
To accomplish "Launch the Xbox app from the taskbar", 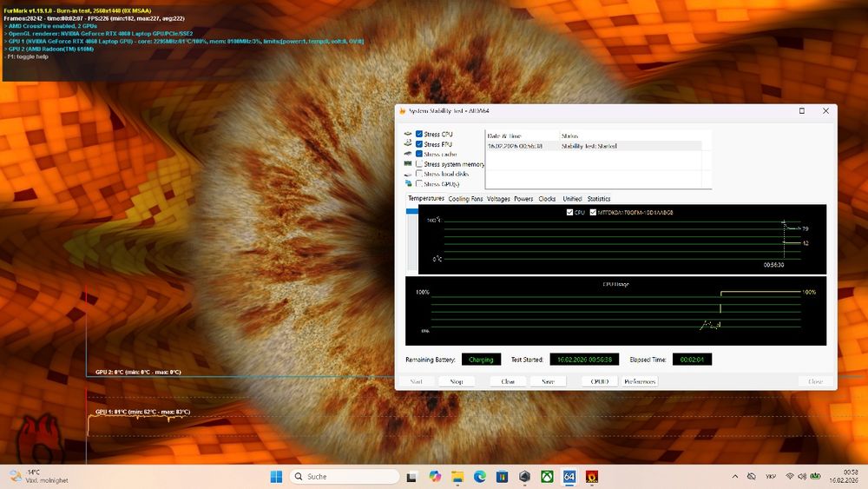I will point(547,477).
